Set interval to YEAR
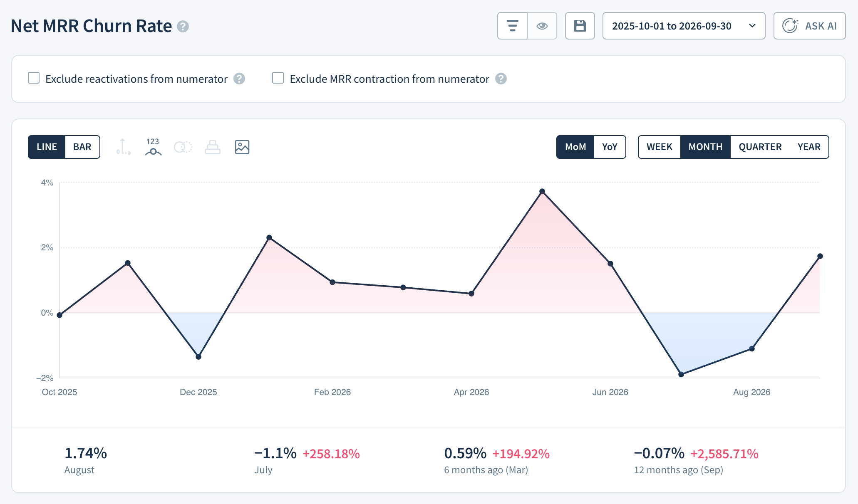The image size is (858, 504). (x=809, y=147)
